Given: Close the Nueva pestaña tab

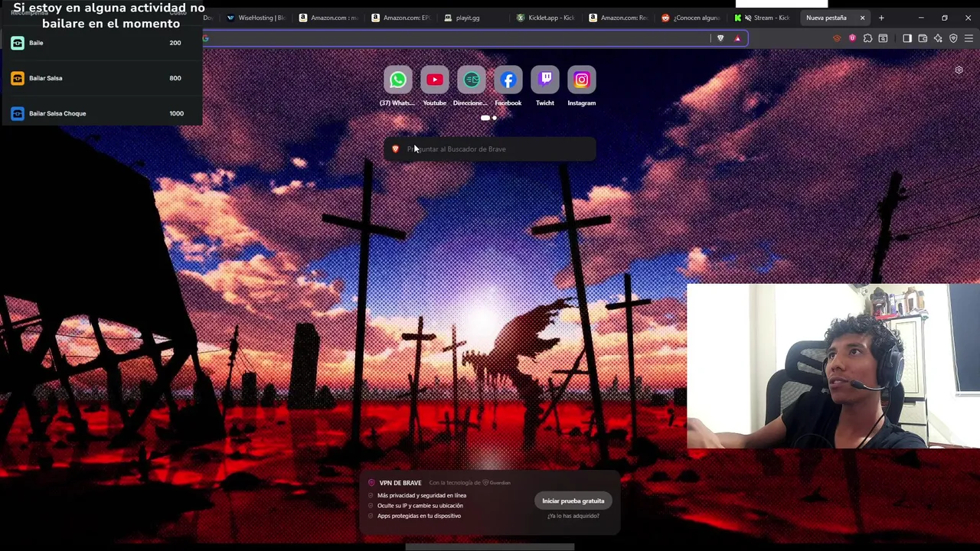Looking at the screenshot, I should (x=862, y=18).
